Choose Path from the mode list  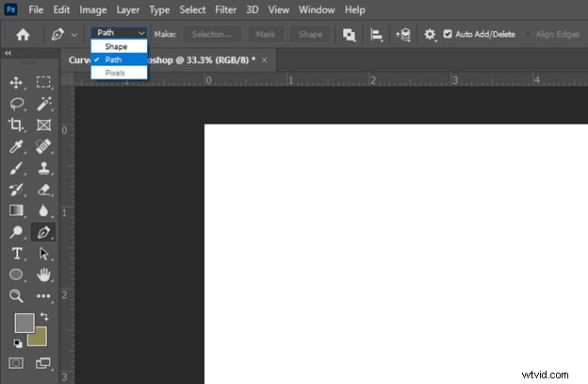[120, 59]
